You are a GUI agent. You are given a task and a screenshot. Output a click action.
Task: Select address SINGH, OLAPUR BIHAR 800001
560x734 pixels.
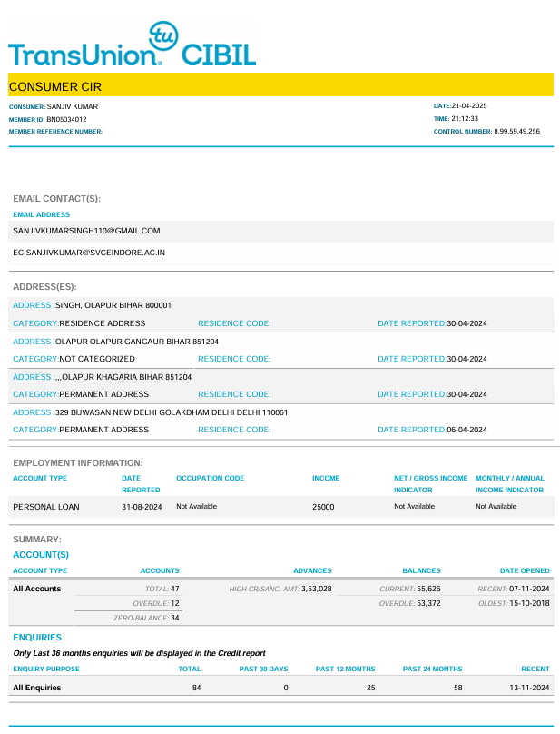pos(113,305)
